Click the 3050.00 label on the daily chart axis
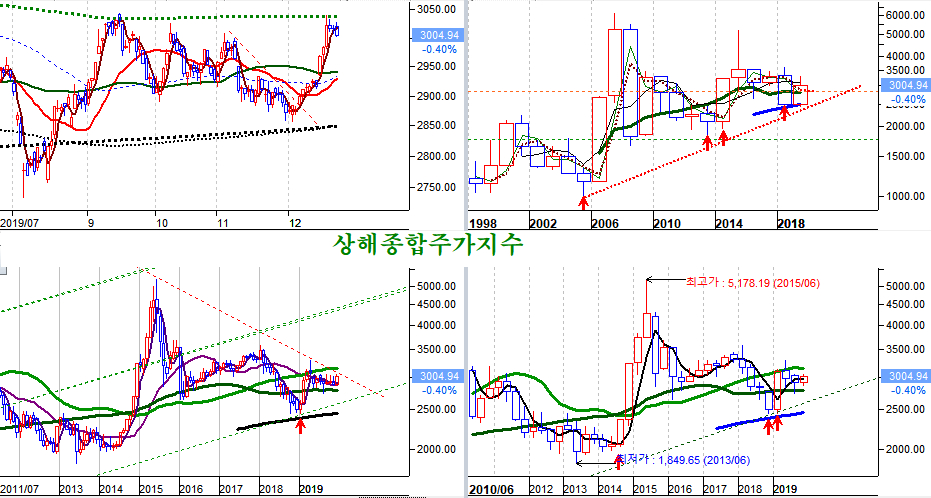The height and width of the screenshot is (498, 931). [x=436, y=9]
